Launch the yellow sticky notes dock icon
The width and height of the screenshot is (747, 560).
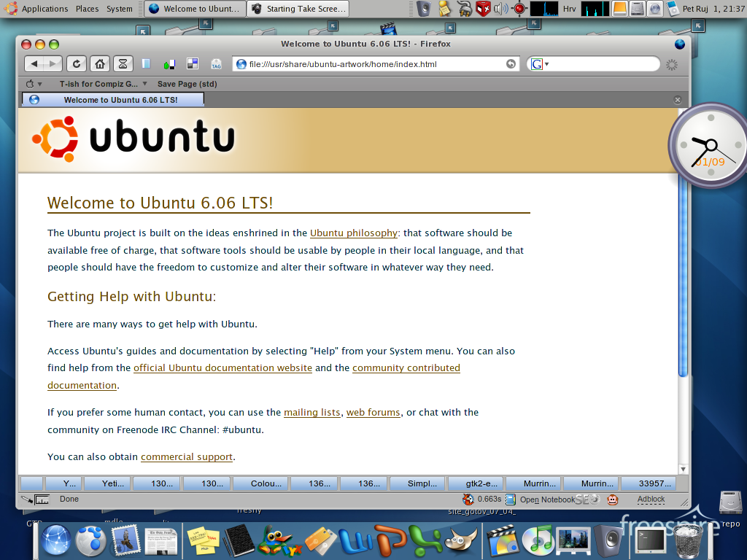[204, 541]
